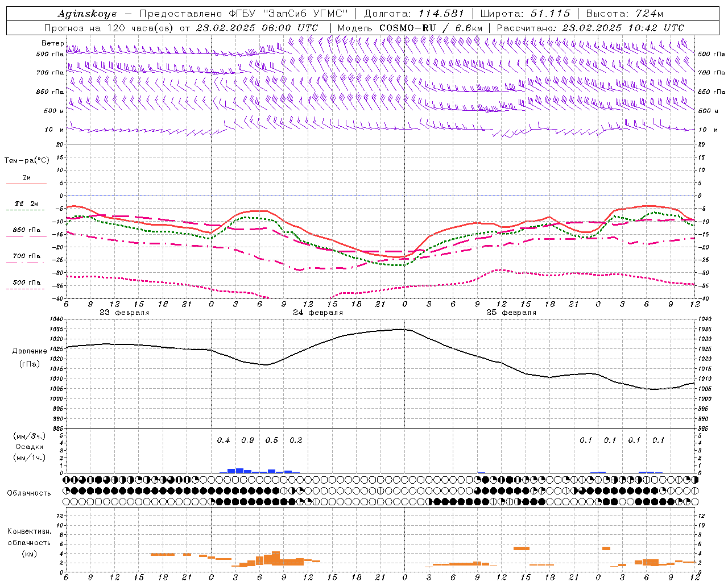Screen dimensions: 728x582
Task: Click the 'Давление' pressure panel label
Action: click(x=30, y=351)
